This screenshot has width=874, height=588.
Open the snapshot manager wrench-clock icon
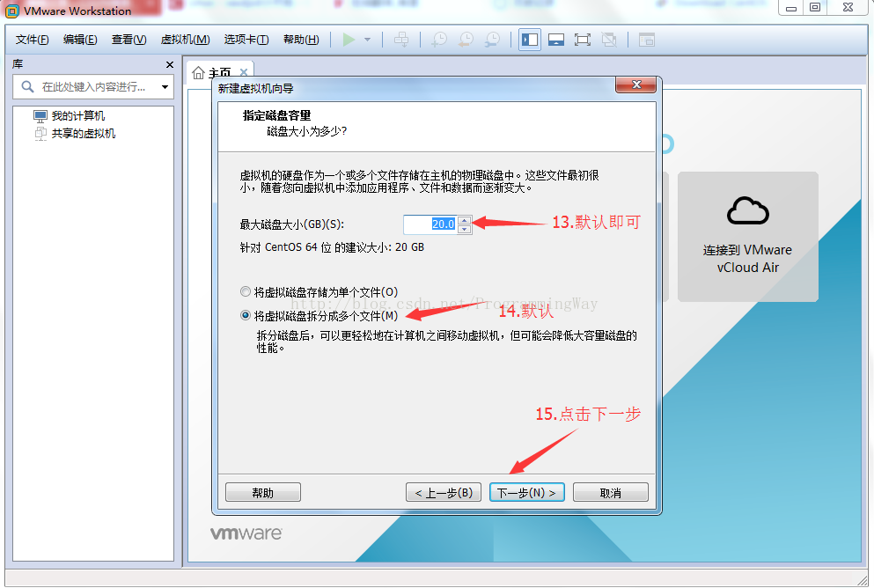pyautogui.click(x=492, y=40)
